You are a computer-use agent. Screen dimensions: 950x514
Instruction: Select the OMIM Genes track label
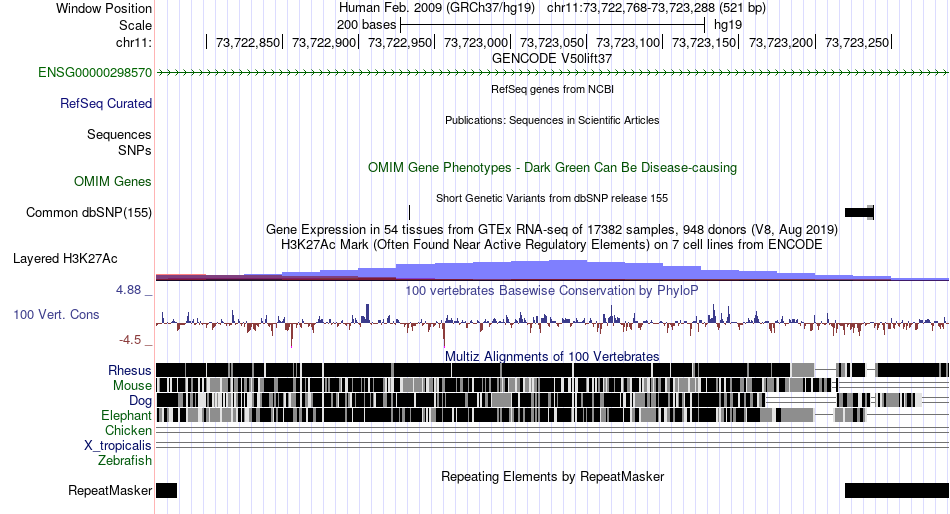tap(113, 182)
